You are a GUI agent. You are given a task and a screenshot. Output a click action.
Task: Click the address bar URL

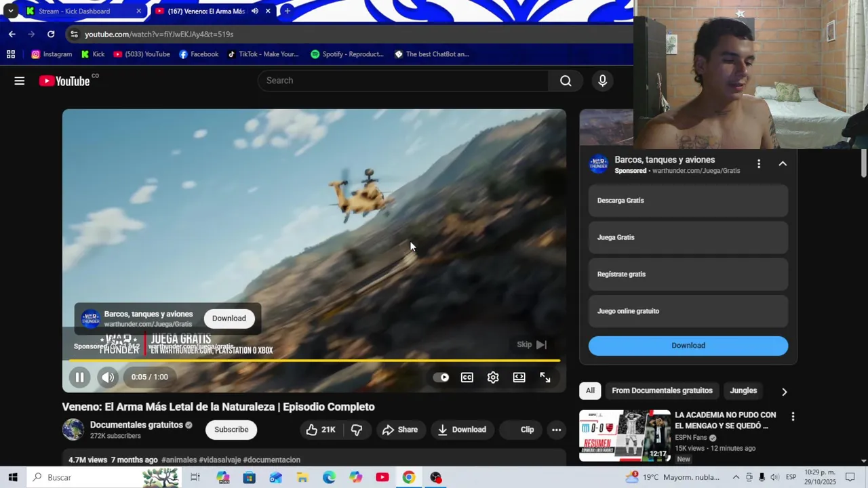[159, 34]
